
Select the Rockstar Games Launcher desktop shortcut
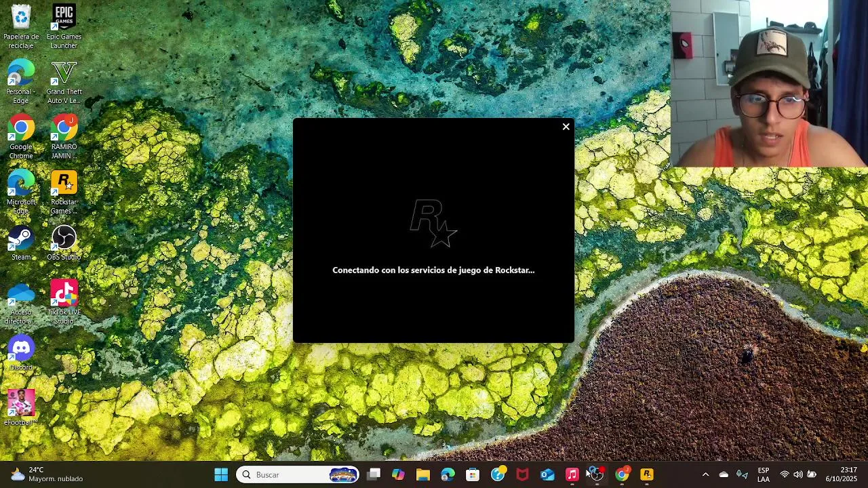[64, 192]
